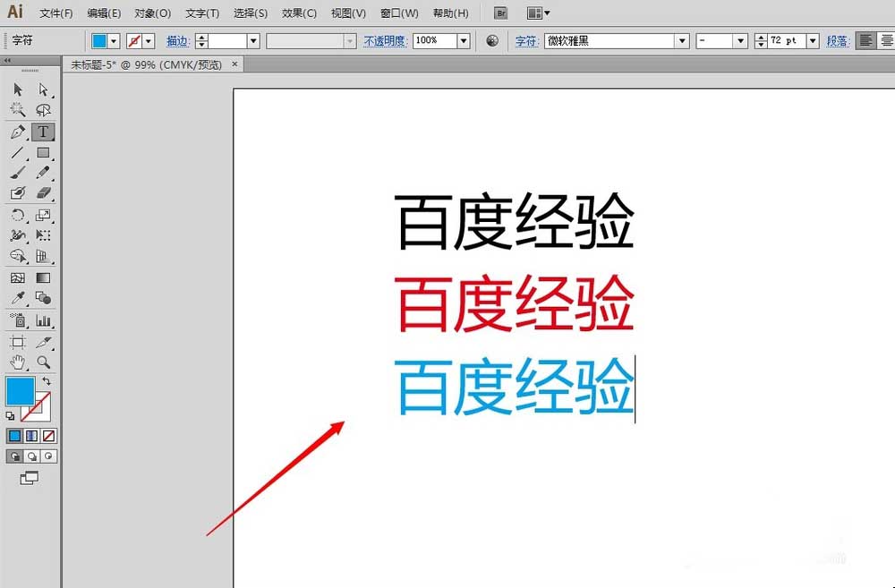Align paragraph text center
The height and width of the screenshot is (588, 895).
[x=886, y=40]
